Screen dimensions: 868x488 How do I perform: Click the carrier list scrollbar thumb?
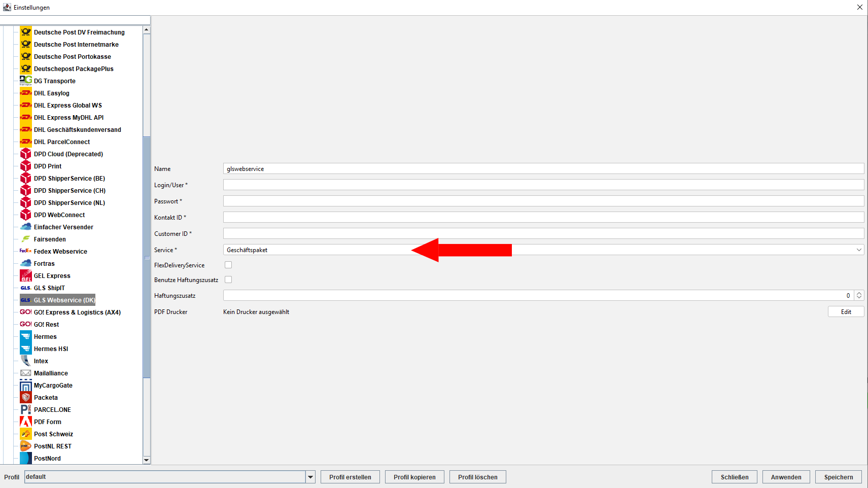147,257
